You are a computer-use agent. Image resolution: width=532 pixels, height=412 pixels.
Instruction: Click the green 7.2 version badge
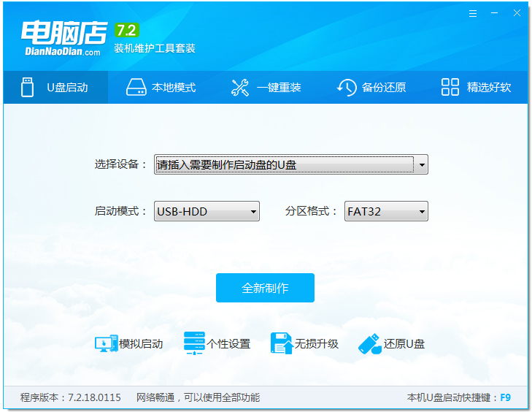point(127,31)
